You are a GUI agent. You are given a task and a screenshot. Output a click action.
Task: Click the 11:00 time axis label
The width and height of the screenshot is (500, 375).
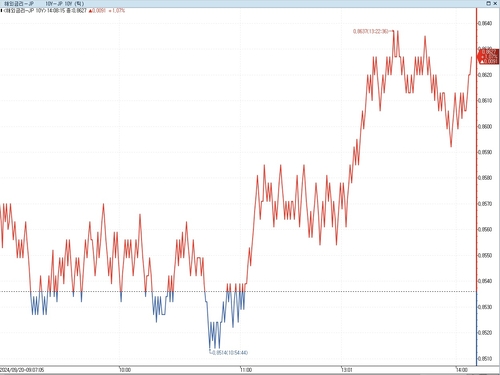point(246,370)
